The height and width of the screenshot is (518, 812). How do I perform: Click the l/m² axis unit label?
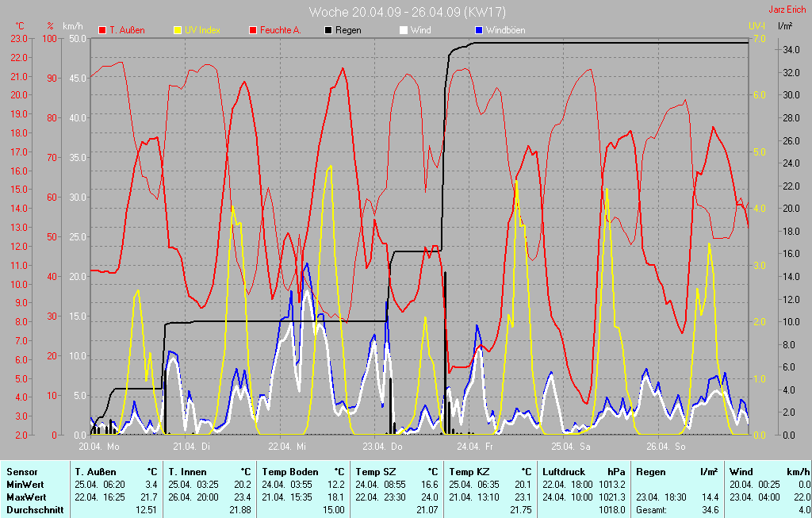[785, 26]
